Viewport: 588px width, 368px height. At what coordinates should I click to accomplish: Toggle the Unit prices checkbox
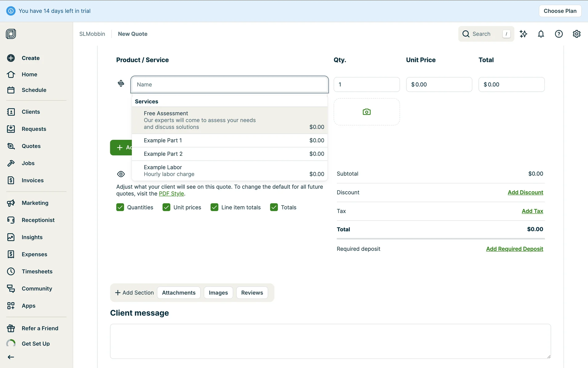click(166, 207)
